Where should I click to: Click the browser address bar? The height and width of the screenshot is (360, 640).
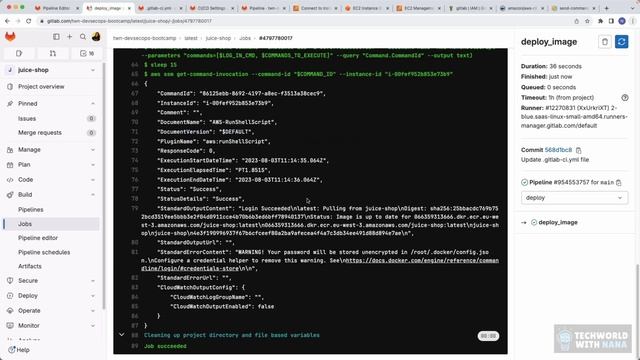tap(302, 21)
